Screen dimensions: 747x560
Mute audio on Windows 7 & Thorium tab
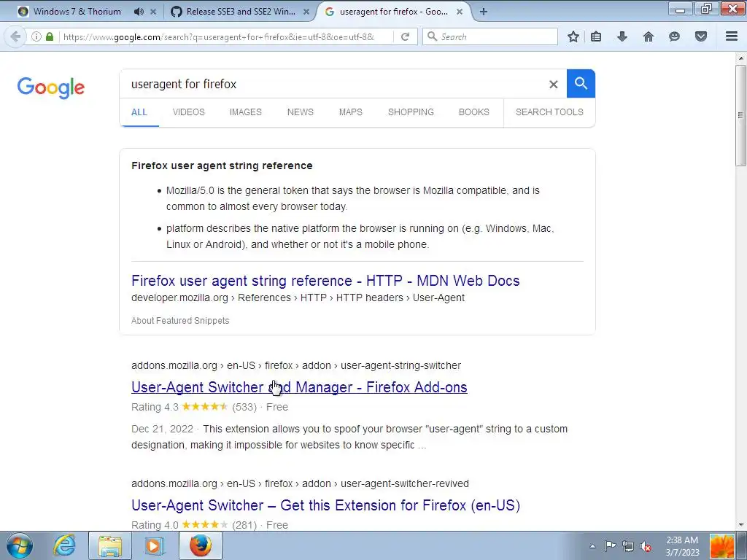pos(139,12)
